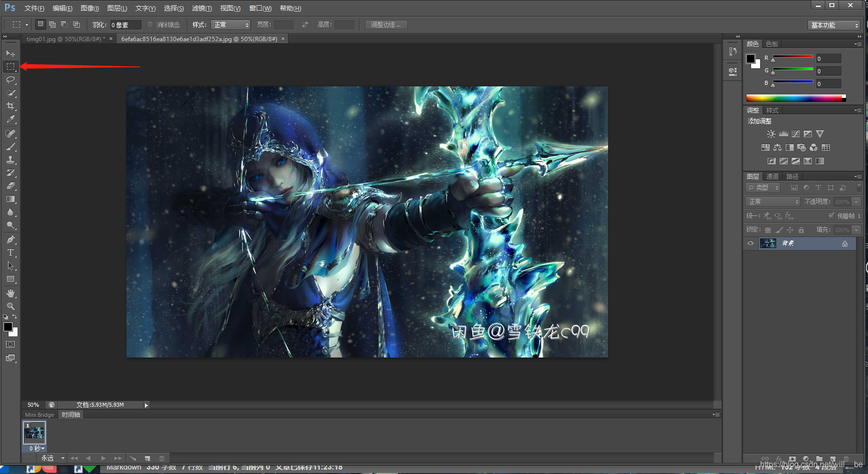Open 图像 Image menu
868x474 pixels.
[x=90, y=8]
